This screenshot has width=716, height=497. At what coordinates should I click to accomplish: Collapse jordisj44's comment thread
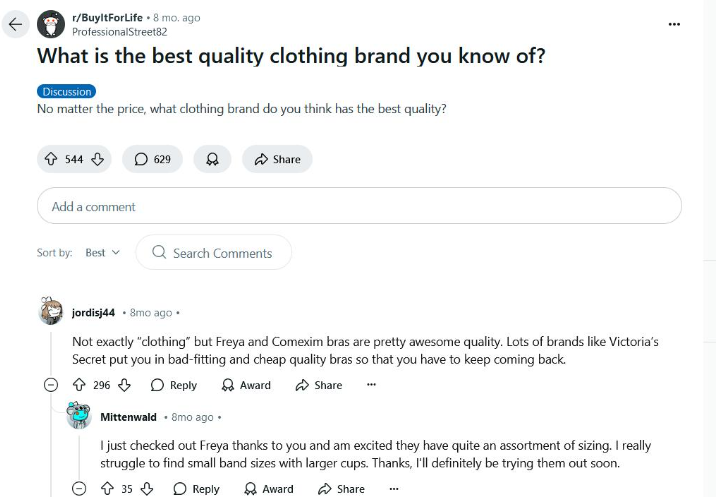[51, 385]
